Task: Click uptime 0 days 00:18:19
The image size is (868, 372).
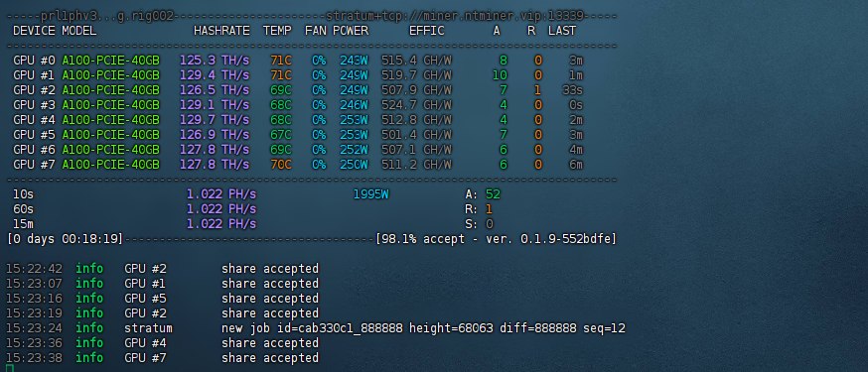Action: click(x=65, y=239)
